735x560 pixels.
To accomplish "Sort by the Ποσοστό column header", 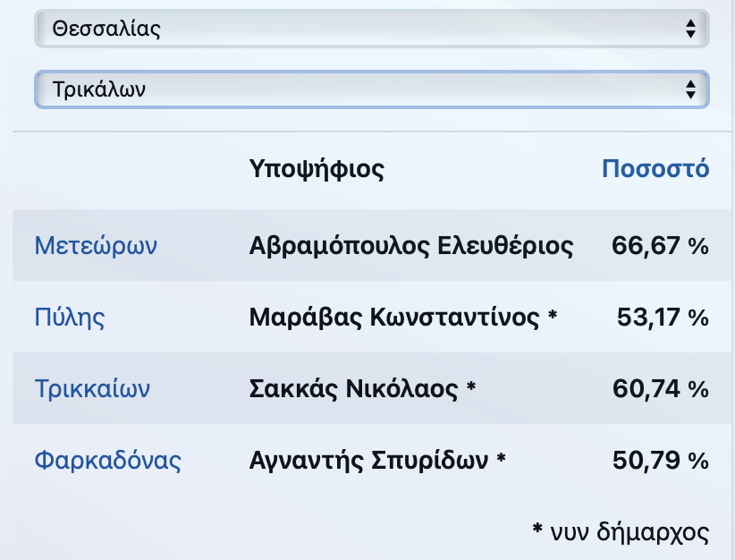I will click(x=655, y=168).
